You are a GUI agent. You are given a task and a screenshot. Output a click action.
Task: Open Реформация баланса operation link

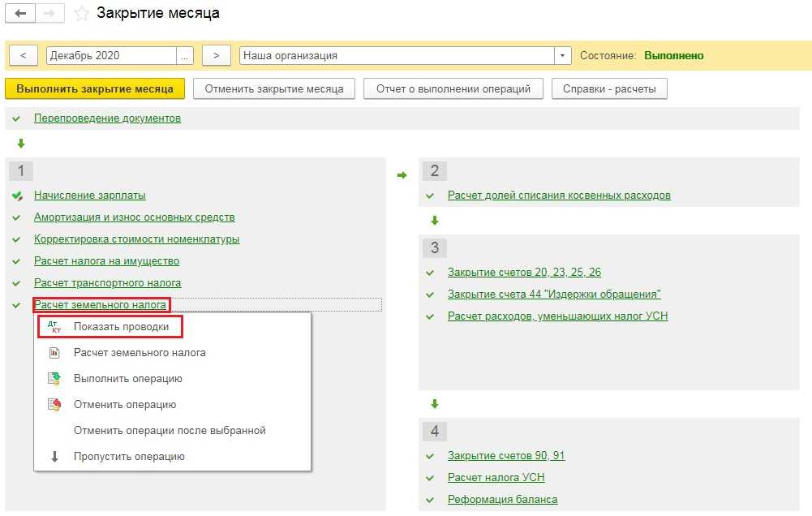coord(502,500)
